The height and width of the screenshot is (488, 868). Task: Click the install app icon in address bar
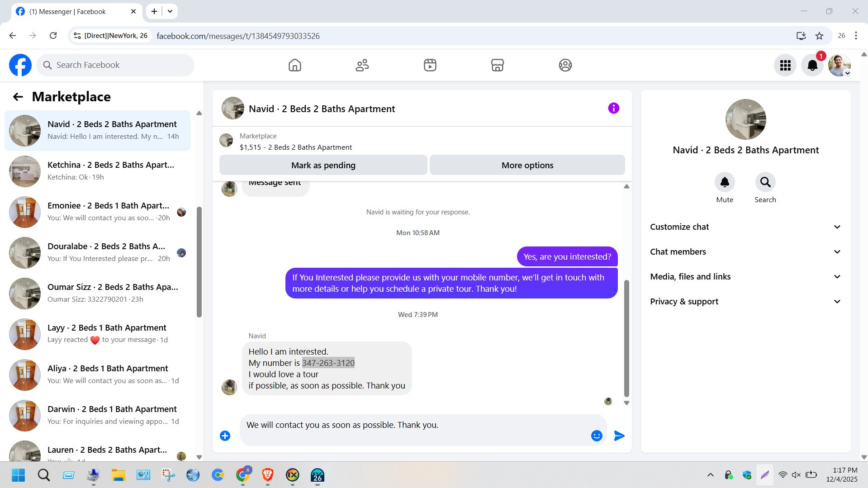click(801, 36)
